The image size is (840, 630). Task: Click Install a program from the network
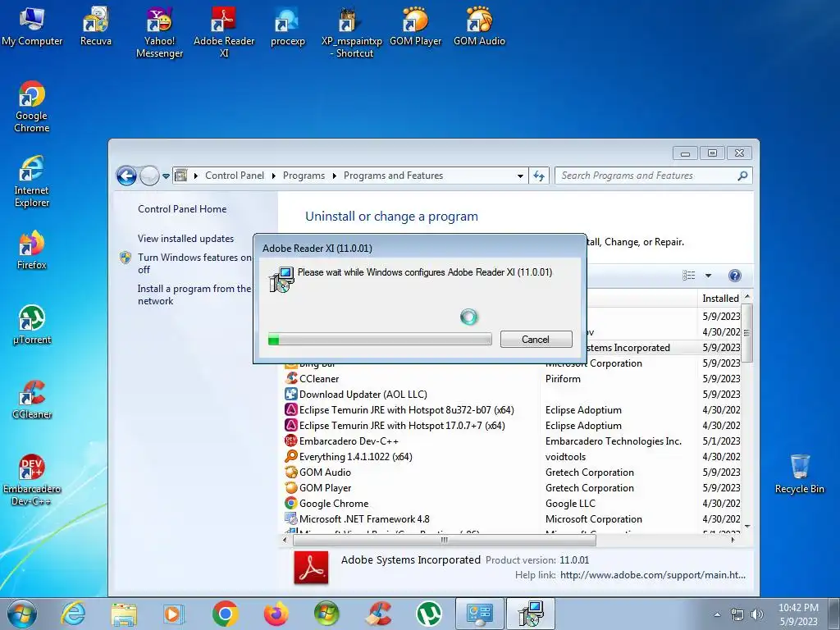194,294
